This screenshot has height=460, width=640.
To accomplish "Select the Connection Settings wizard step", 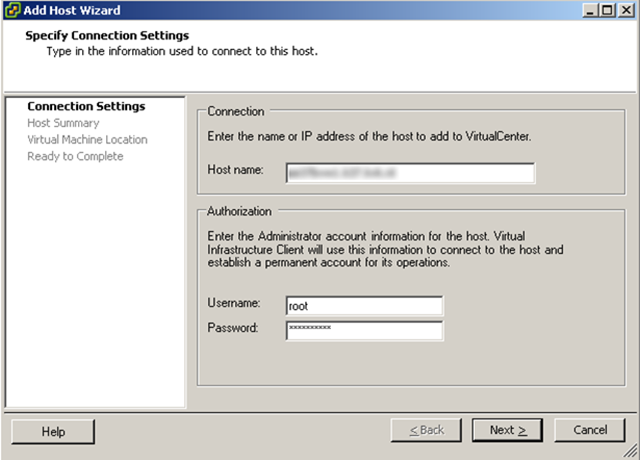I will point(86,106).
